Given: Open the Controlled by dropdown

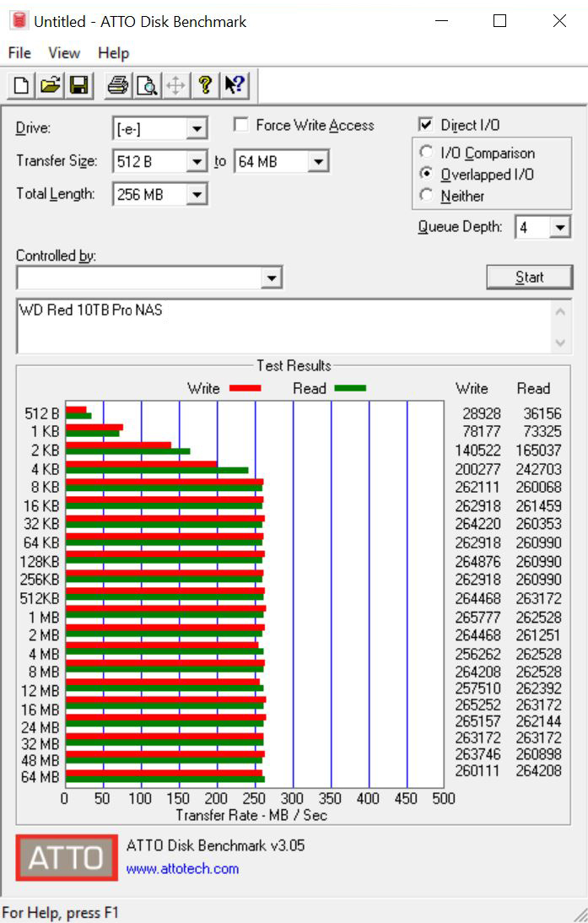Looking at the screenshot, I should pyautogui.click(x=272, y=278).
